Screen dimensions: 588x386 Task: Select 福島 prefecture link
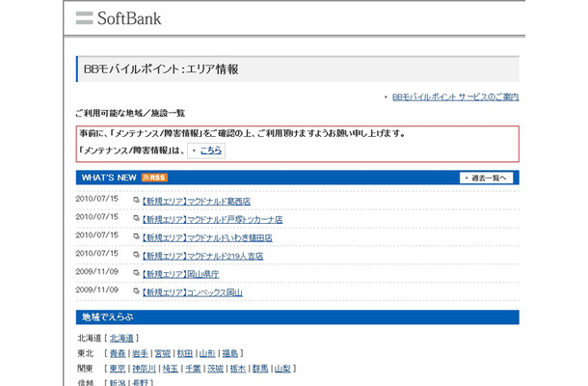click(x=229, y=353)
